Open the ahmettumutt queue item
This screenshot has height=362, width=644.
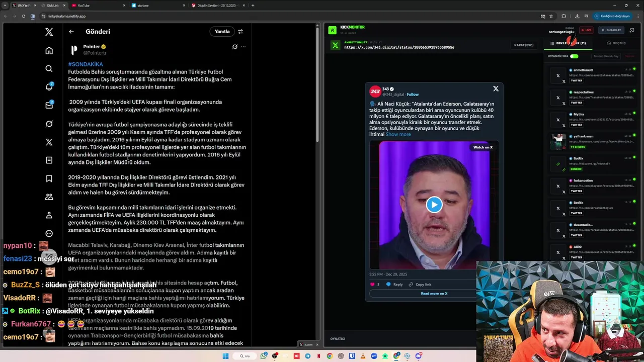(x=592, y=75)
